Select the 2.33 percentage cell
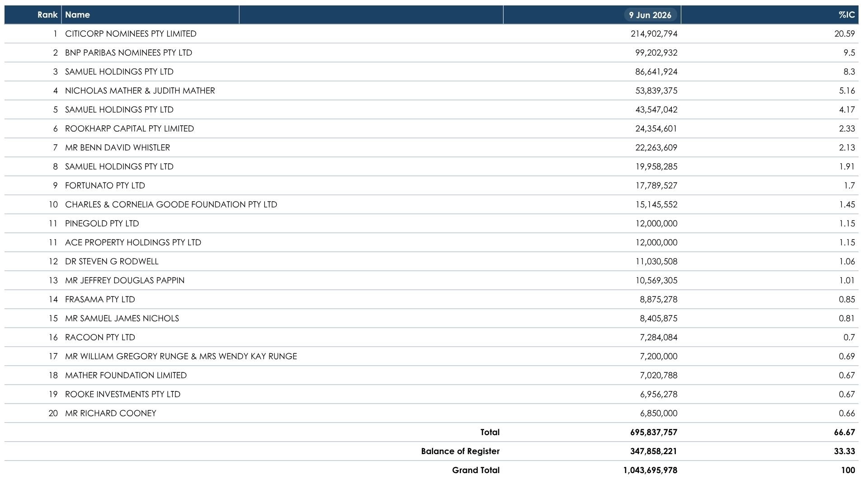Screen dimensions: 868x488 (847, 128)
